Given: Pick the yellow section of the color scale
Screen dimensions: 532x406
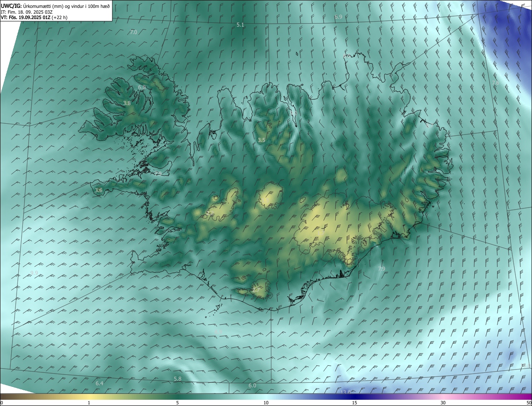Looking at the screenshot, I should pos(89,397).
